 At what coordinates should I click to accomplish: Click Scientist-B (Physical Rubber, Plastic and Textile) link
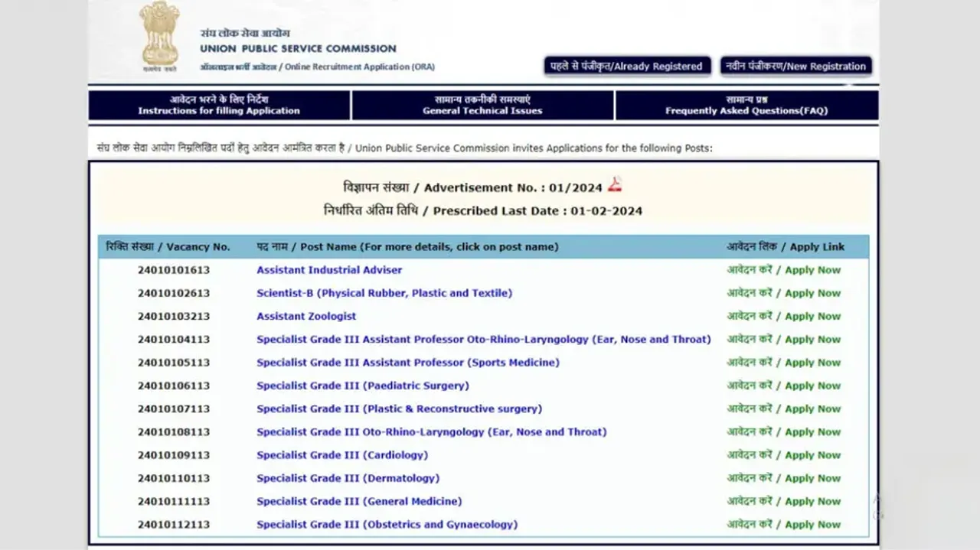[384, 293]
